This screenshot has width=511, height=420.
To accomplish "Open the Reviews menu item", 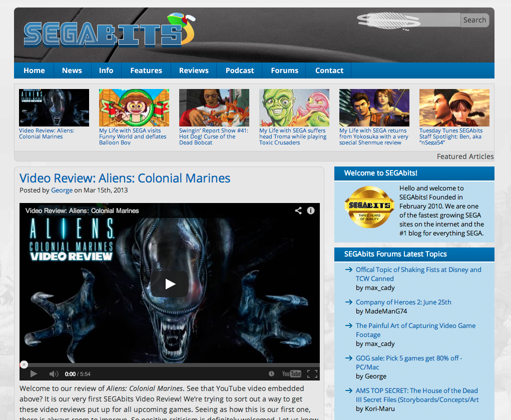I will [x=194, y=70].
